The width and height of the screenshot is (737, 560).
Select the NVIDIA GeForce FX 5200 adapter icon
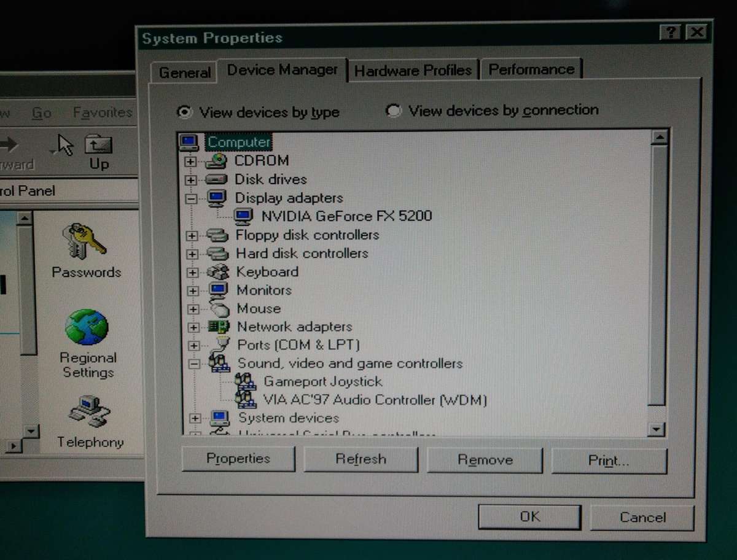pos(244,216)
